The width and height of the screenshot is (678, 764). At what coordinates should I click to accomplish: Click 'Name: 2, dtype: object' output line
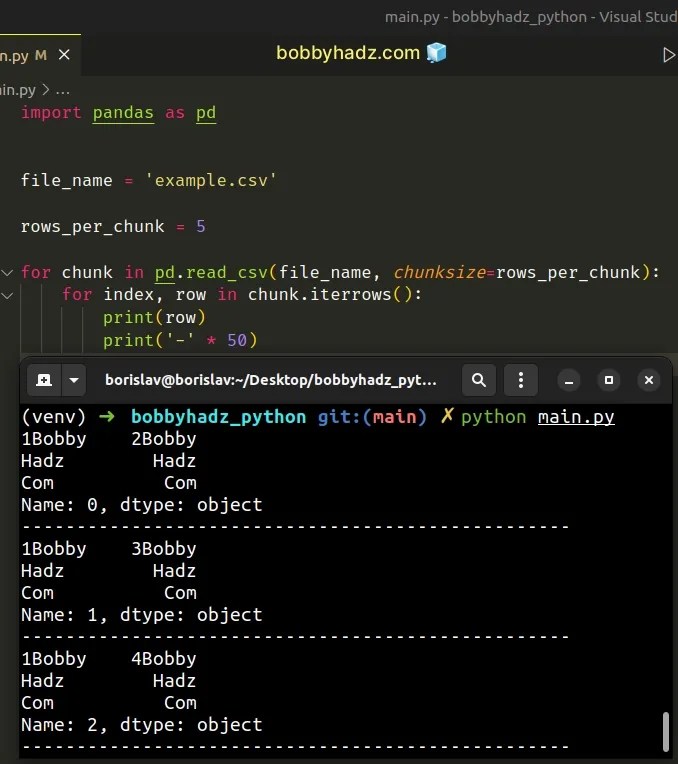141,725
